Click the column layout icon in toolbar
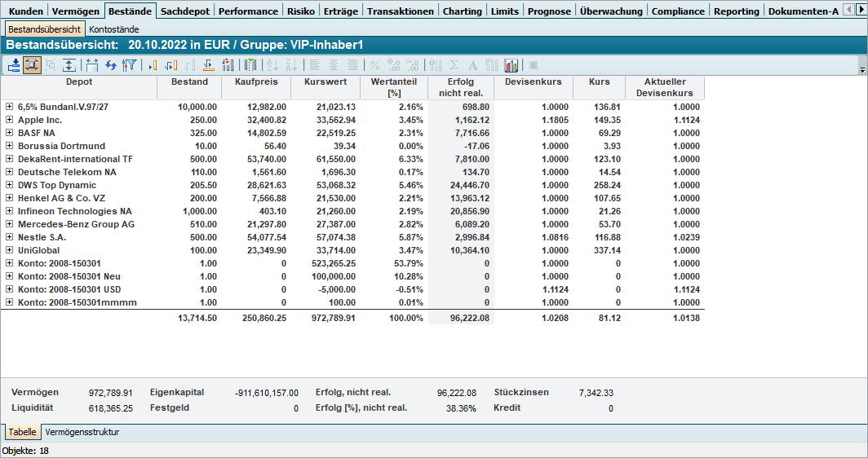The height and width of the screenshot is (458, 868). click(x=250, y=65)
